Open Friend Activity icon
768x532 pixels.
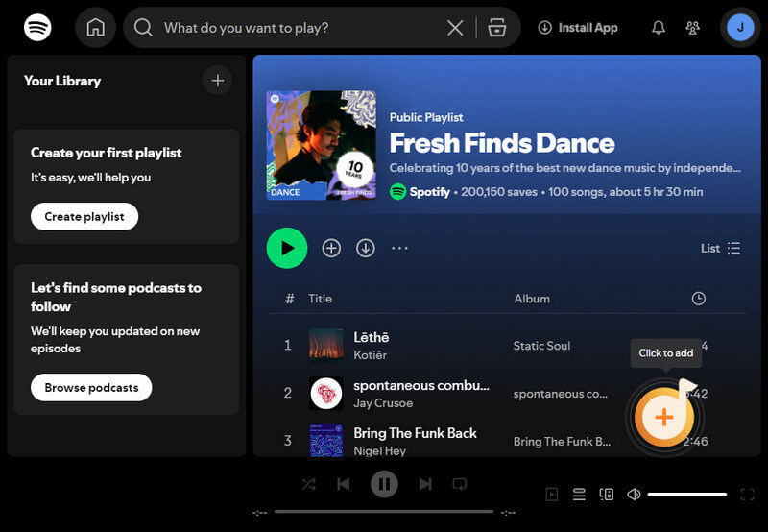pyautogui.click(x=692, y=28)
